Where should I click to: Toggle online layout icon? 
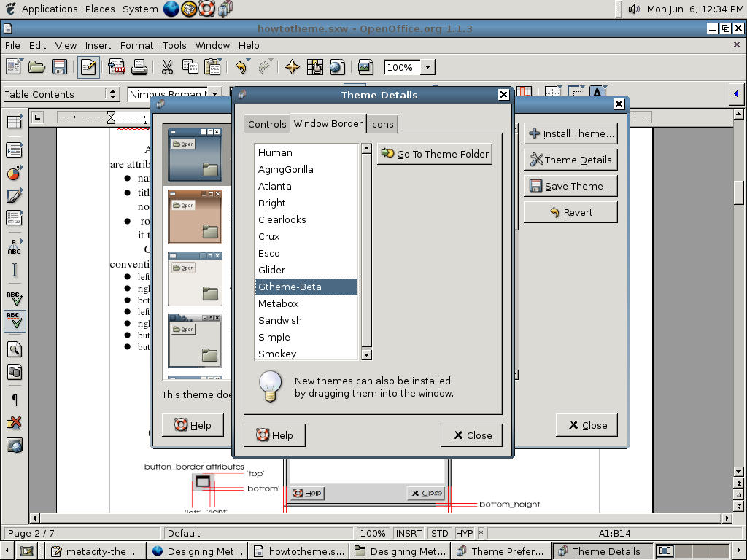pos(15,446)
